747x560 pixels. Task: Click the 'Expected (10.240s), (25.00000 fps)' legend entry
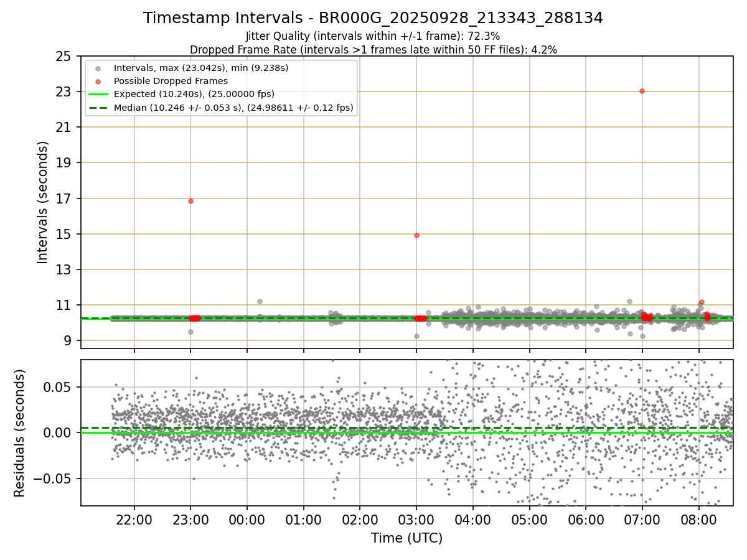point(194,95)
